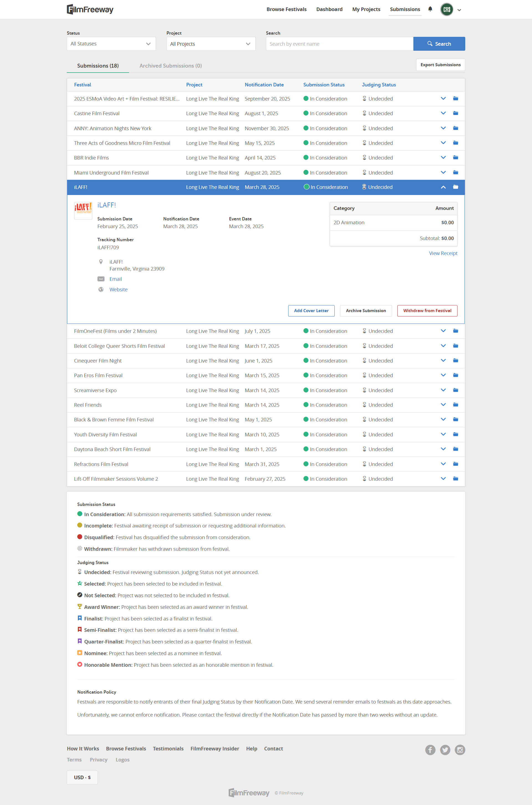Click folder icon for Screamiverse Expo
This screenshot has height=805, width=532.
[x=455, y=390]
